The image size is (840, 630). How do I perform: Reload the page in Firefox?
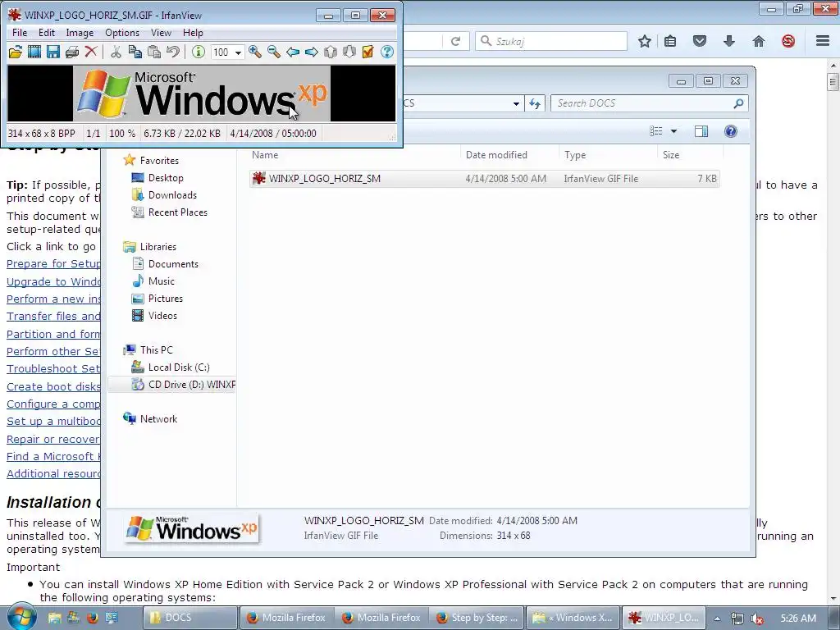click(455, 41)
